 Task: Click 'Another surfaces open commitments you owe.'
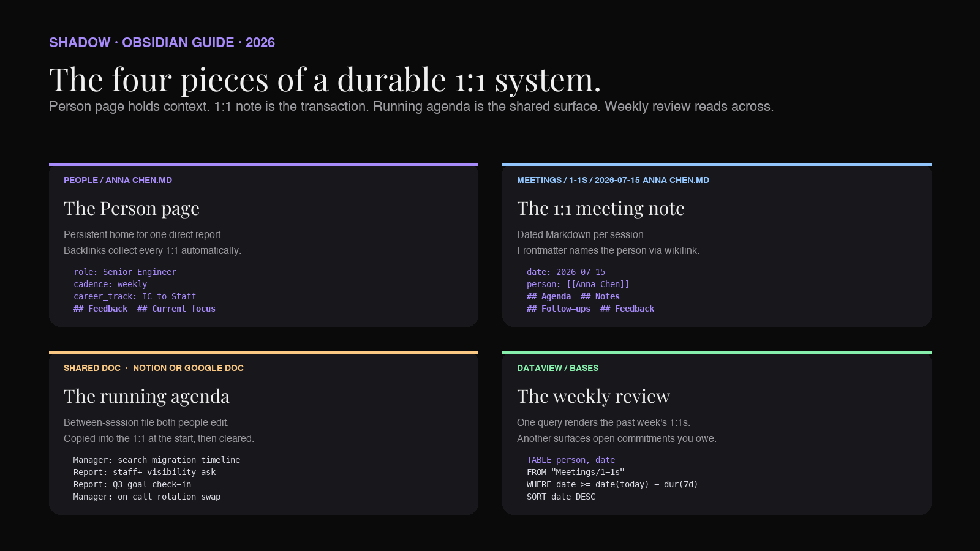pos(617,438)
